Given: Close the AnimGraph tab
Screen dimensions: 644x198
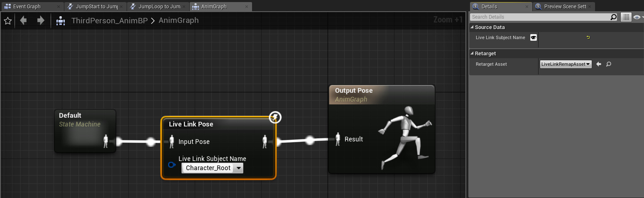Looking at the screenshot, I should coord(247,7).
